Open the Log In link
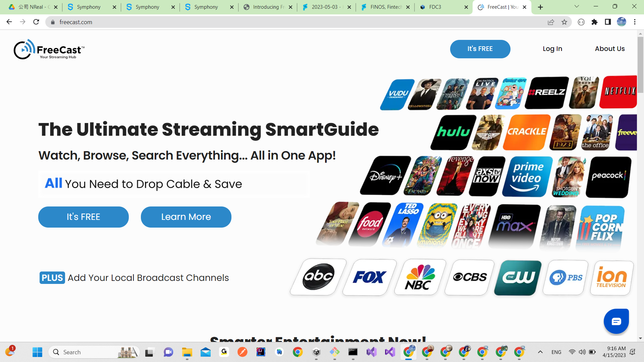The image size is (644, 362). click(x=552, y=49)
